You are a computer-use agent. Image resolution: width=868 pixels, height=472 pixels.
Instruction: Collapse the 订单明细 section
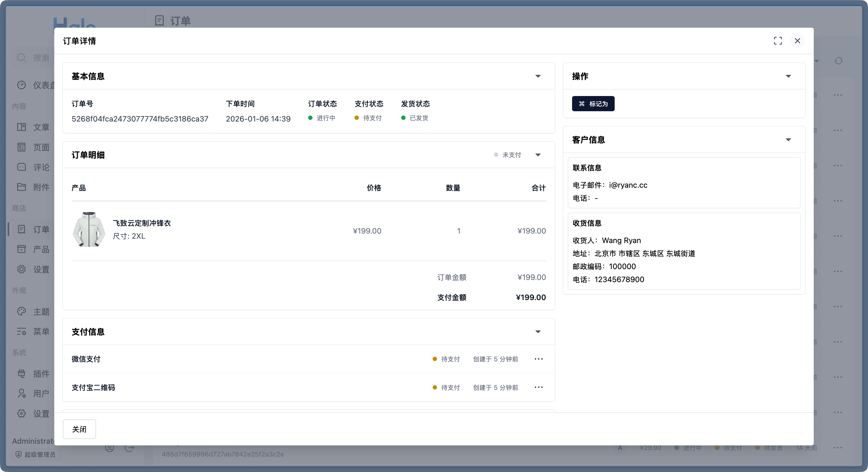tap(538, 155)
